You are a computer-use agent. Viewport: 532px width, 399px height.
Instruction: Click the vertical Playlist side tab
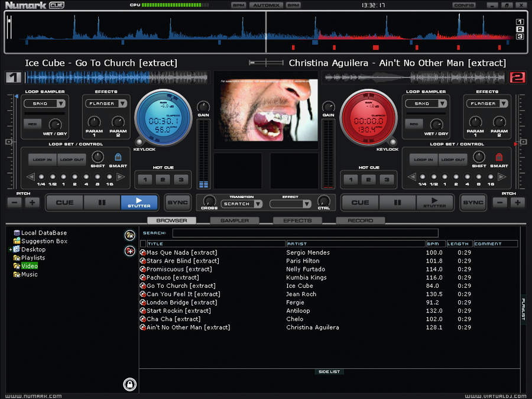[x=523, y=309]
